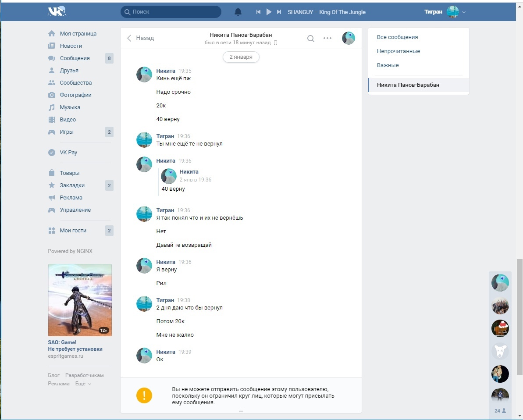Screen dimensions: 523x420
Task: Open the Мои гости sidebar item
Action: pyautogui.click(x=73, y=231)
